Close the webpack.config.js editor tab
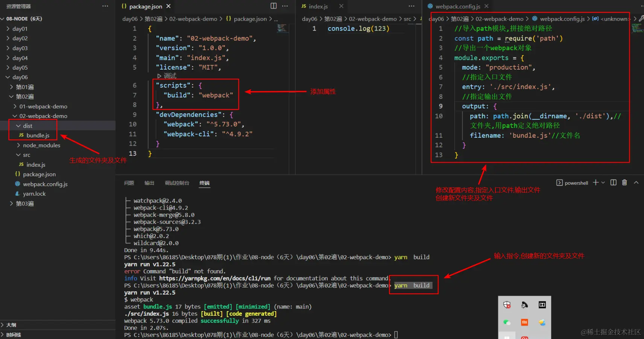Image resolution: width=644 pixels, height=339 pixels. tap(486, 6)
